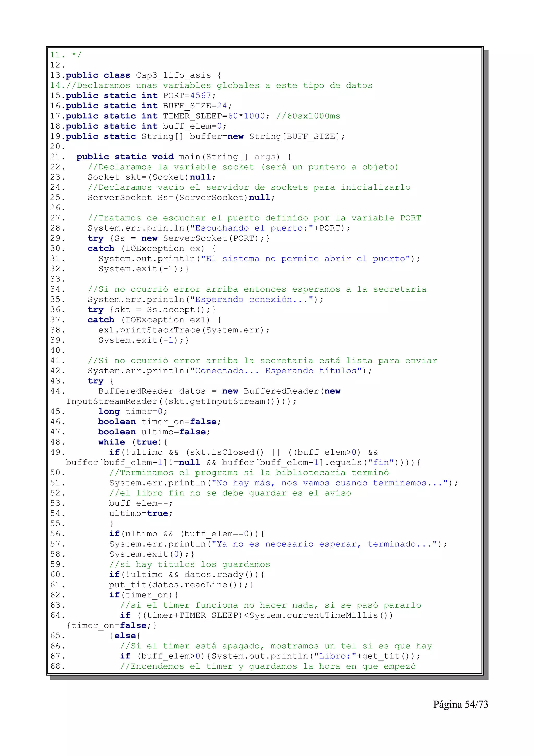The image size is (534, 756).
Task: Click the 'BufferedReader datos = new BufferedReader' line
Action: 220,392
